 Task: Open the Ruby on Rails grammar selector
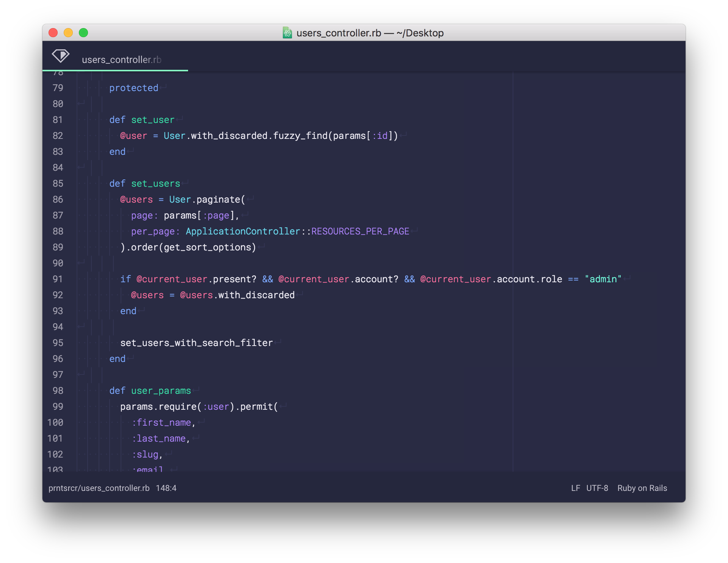pyautogui.click(x=642, y=488)
